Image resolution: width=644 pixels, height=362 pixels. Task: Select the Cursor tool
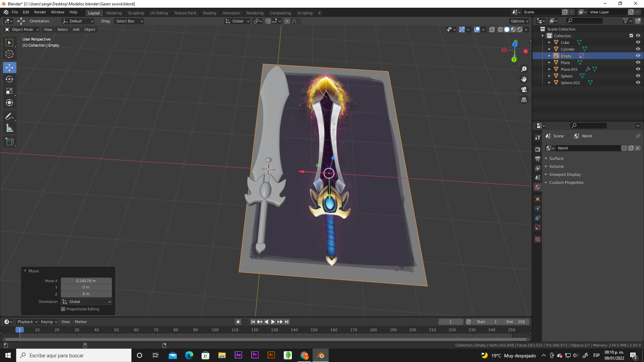pyautogui.click(x=9, y=54)
